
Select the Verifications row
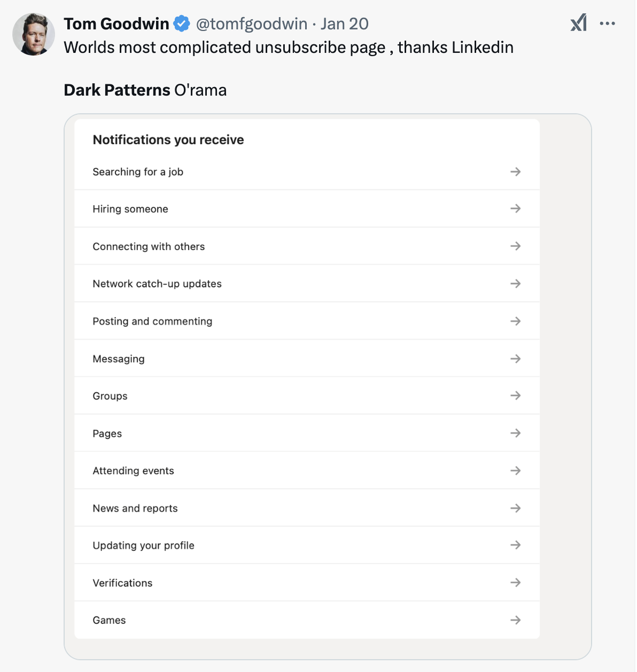point(307,583)
